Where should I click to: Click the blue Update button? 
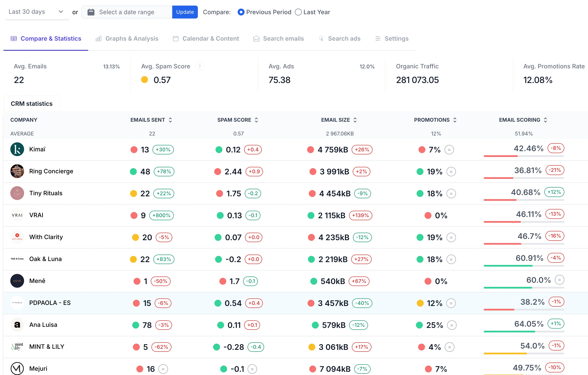(x=185, y=12)
